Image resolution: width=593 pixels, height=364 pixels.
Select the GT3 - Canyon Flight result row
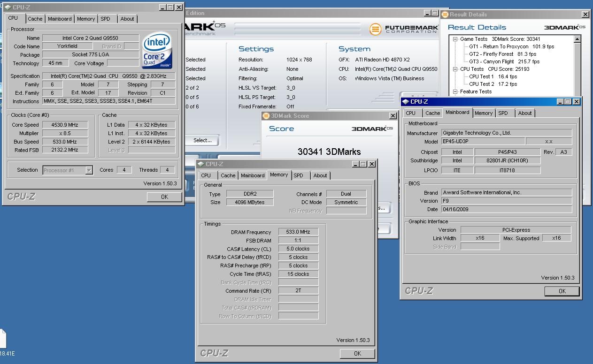504,61
